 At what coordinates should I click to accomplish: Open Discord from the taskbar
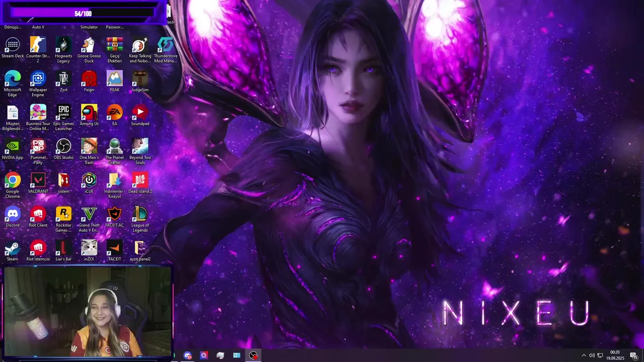(188, 355)
